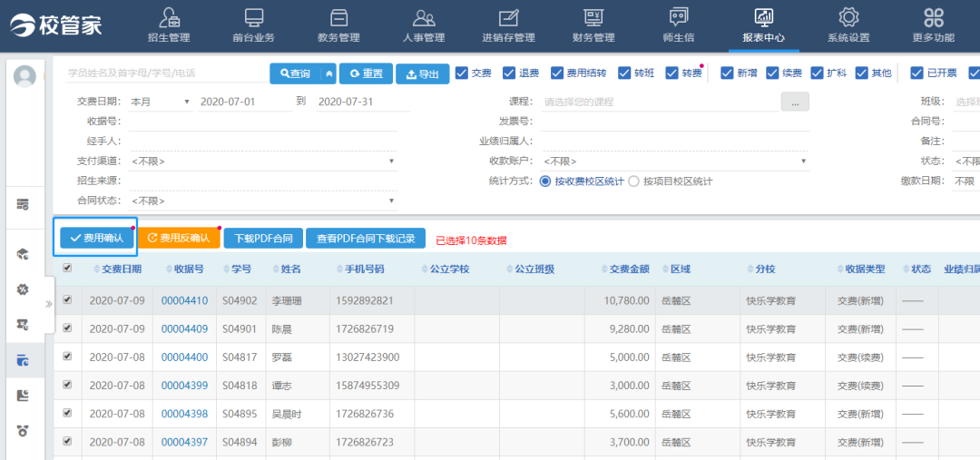Open the 教务管理 module icon

(338, 18)
